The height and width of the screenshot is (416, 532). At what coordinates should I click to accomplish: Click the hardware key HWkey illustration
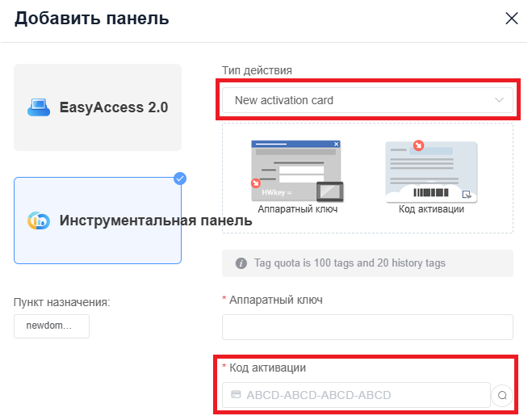tap(296, 170)
